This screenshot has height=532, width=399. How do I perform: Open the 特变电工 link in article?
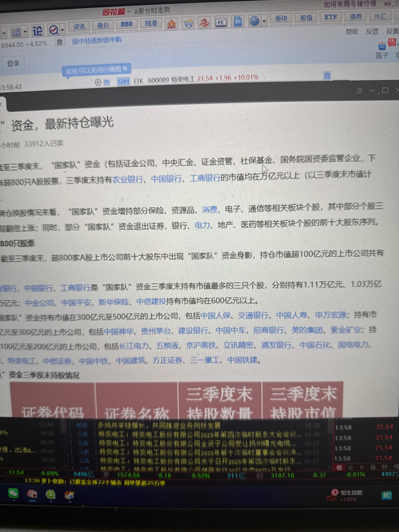point(23,361)
